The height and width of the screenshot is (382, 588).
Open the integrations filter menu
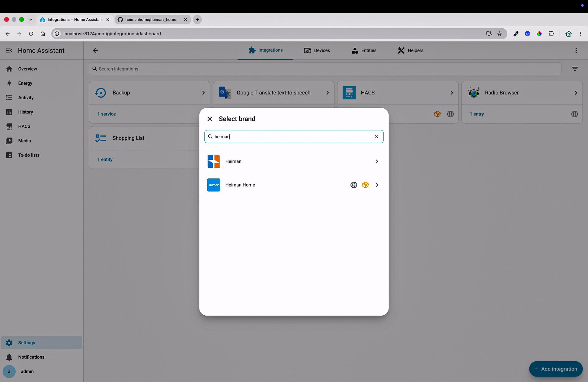click(x=575, y=69)
